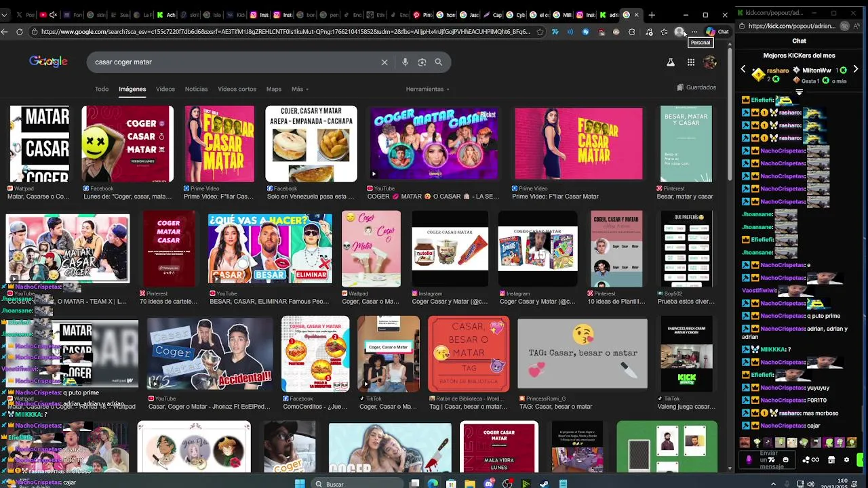The width and height of the screenshot is (868, 488).
Task: Open Kick chat settings gear
Action: pos(846,460)
